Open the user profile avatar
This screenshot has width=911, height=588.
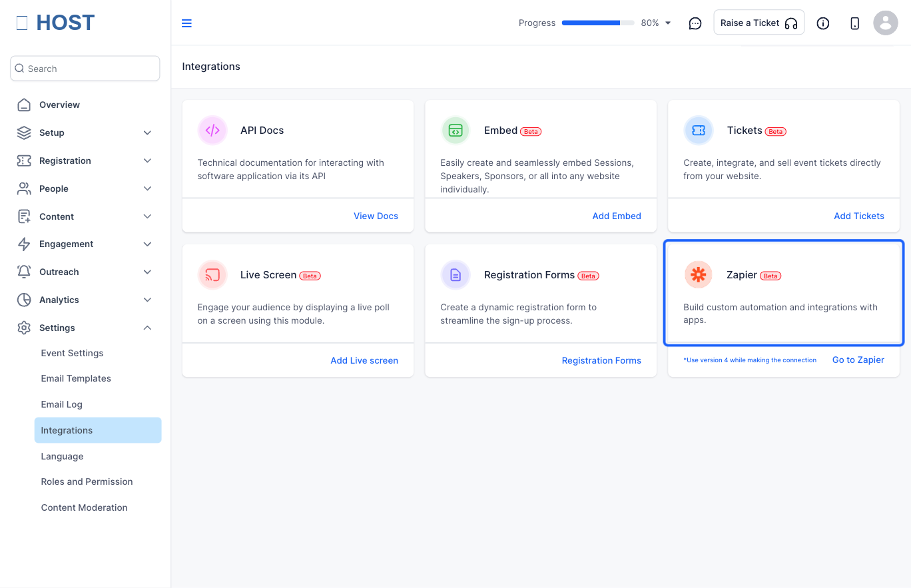pos(886,23)
